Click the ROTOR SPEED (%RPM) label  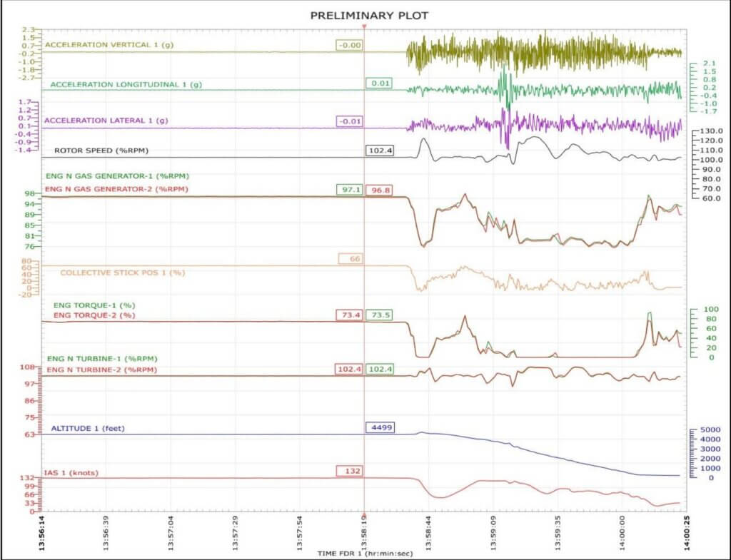(104, 151)
